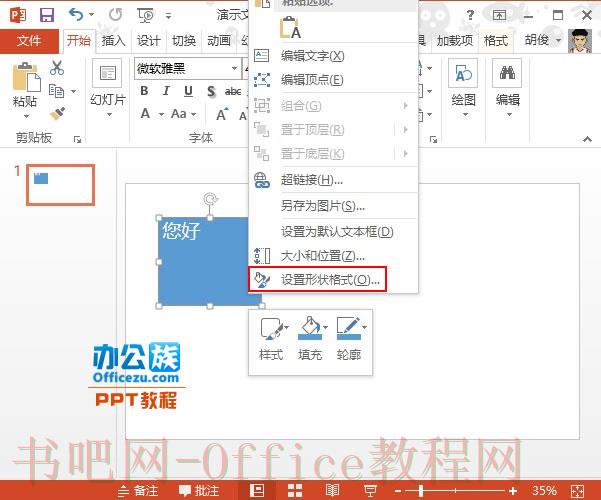Viewport: 601px width, 500px height.
Task: Undo the last action
Action: point(76,15)
